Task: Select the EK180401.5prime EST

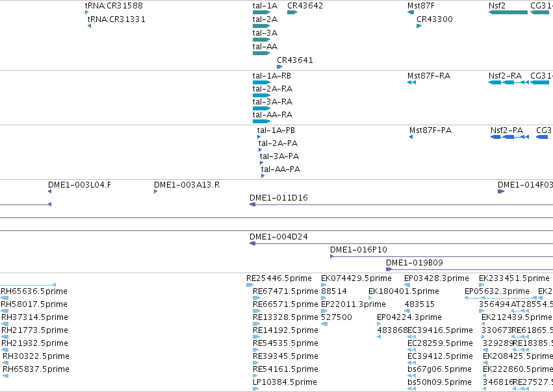Action: (370, 299)
